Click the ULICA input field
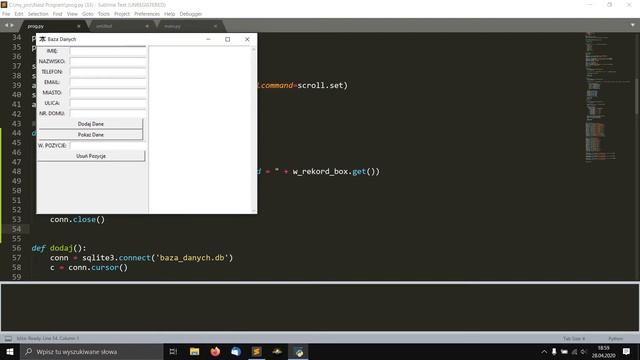 pyautogui.click(x=108, y=103)
